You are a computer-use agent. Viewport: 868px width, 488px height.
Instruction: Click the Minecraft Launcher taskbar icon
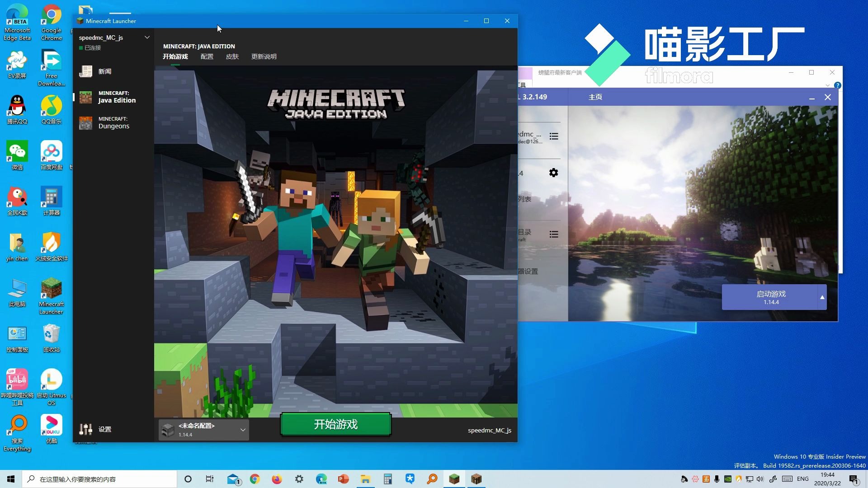click(454, 479)
